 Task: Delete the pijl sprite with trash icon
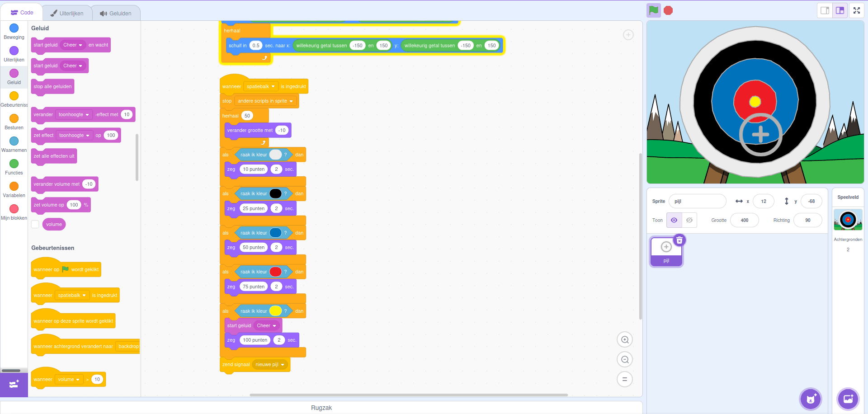[x=679, y=240]
